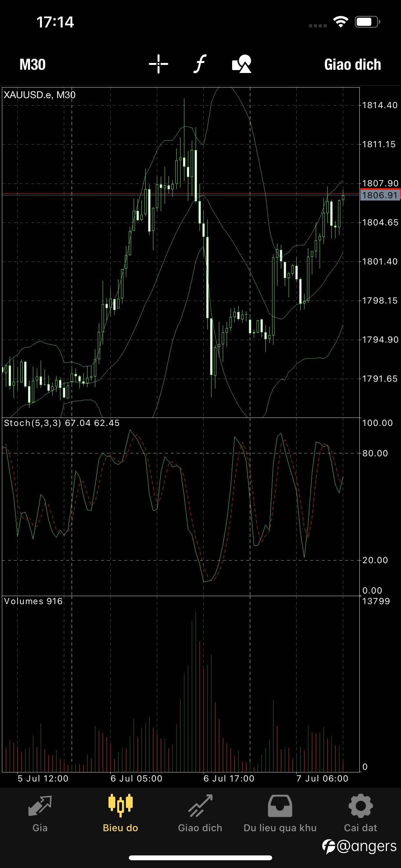Open the M30 timeframe selector
The image size is (401, 868).
point(32,64)
